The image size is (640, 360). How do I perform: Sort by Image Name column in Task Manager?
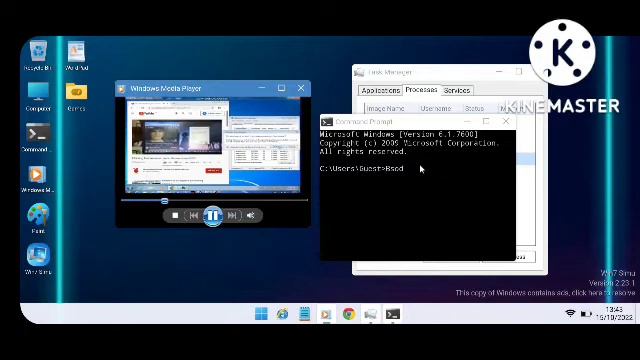pos(385,109)
